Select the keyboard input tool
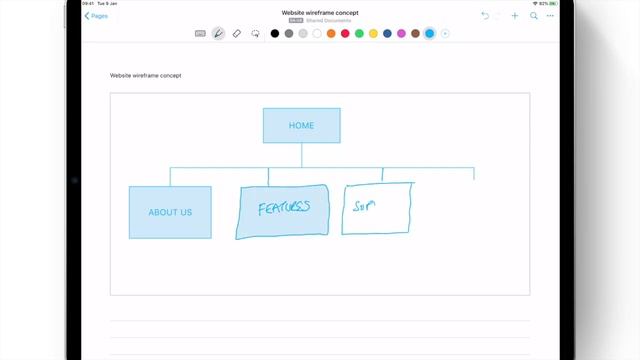 (x=200, y=33)
